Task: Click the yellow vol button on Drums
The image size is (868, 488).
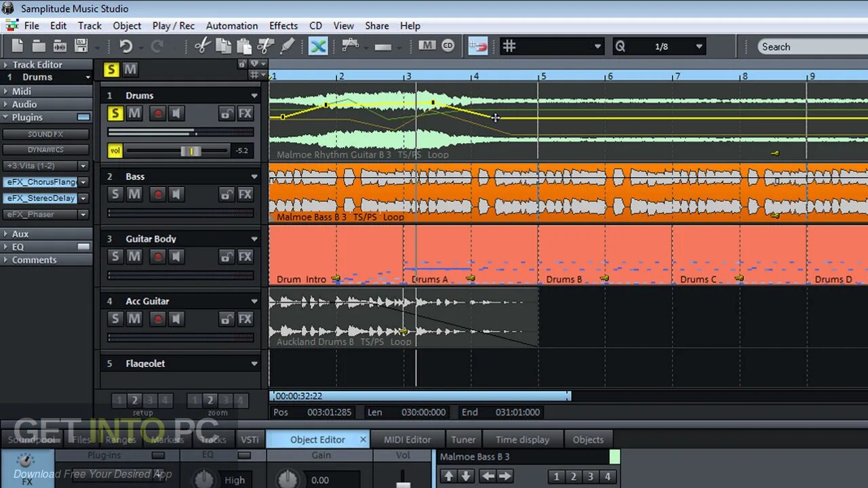Action: tap(115, 150)
